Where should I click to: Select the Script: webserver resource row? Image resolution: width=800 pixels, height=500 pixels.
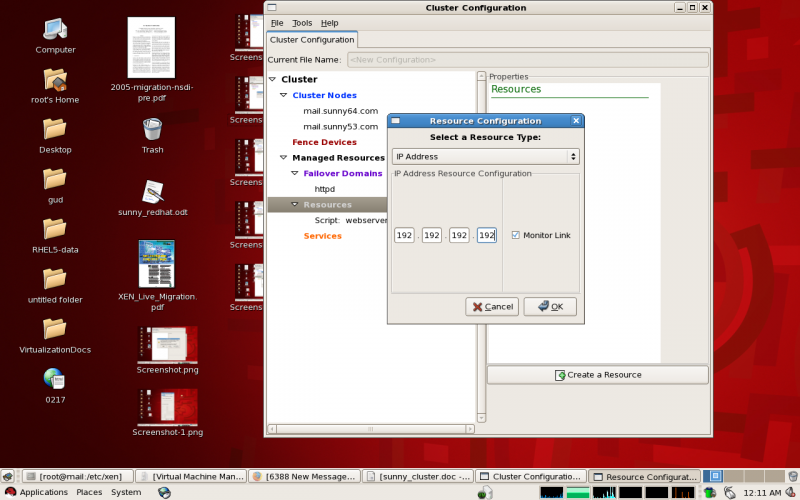[351, 220]
